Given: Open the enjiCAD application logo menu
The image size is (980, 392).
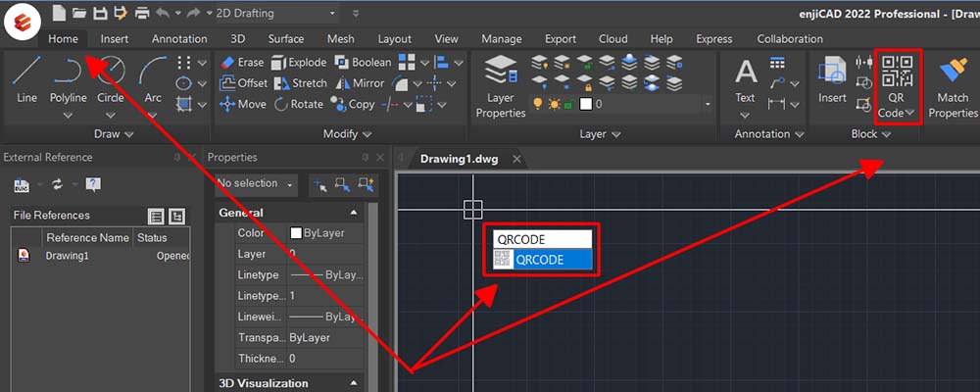Looking at the screenshot, I should pos(23,22).
